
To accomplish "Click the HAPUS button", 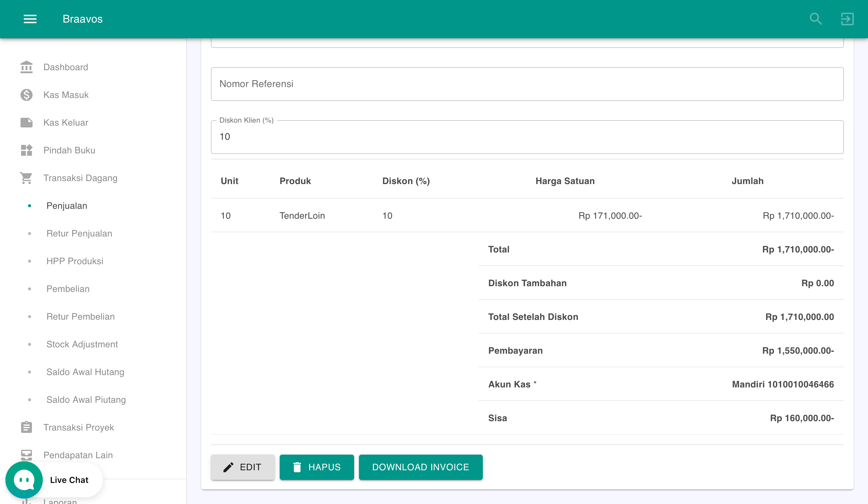I will point(316,467).
